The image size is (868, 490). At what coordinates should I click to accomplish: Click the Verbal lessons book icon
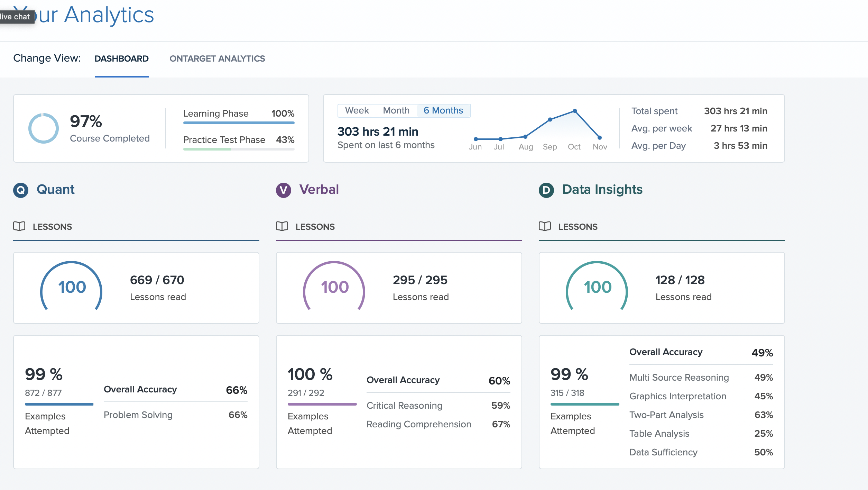(282, 226)
